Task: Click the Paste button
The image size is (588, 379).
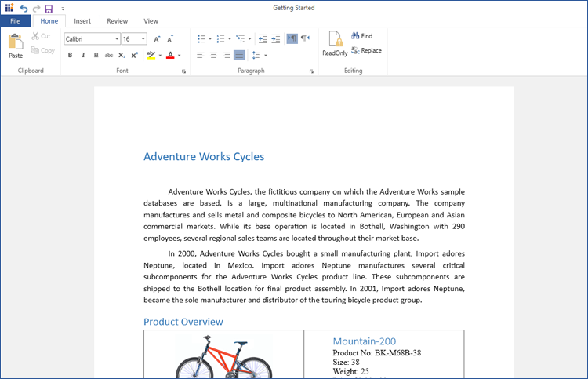Action: (x=16, y=46)
